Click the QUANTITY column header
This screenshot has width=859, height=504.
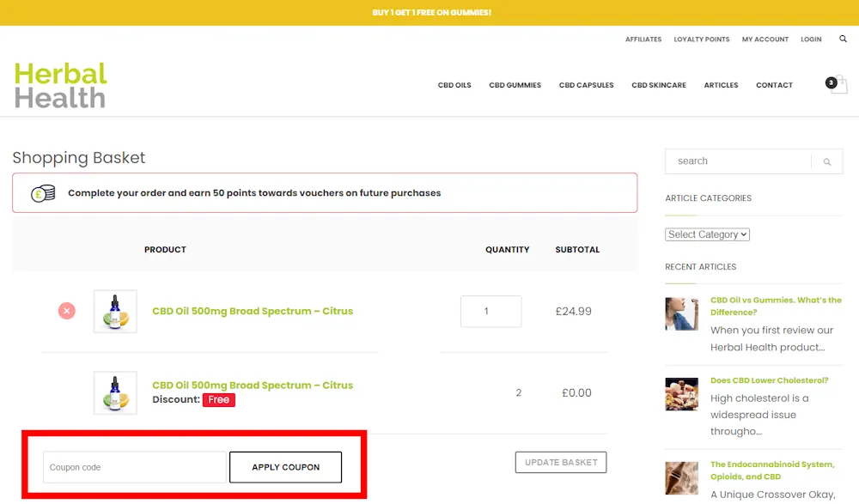point(508,250)
